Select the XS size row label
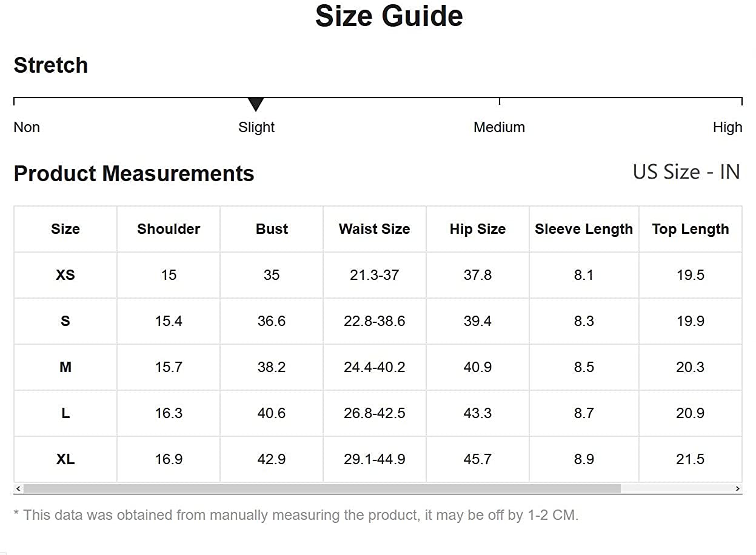 (65, 275)
